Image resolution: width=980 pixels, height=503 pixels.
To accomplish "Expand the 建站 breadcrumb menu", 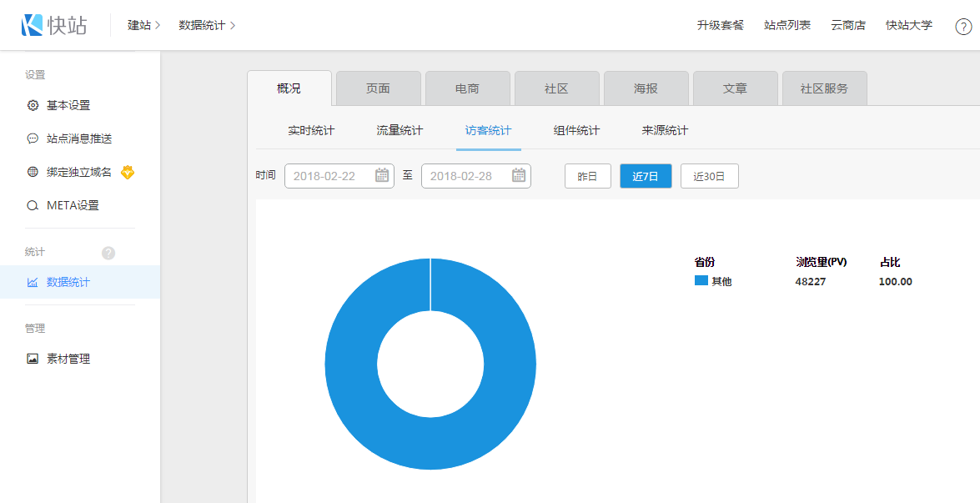I will (143, 25).
